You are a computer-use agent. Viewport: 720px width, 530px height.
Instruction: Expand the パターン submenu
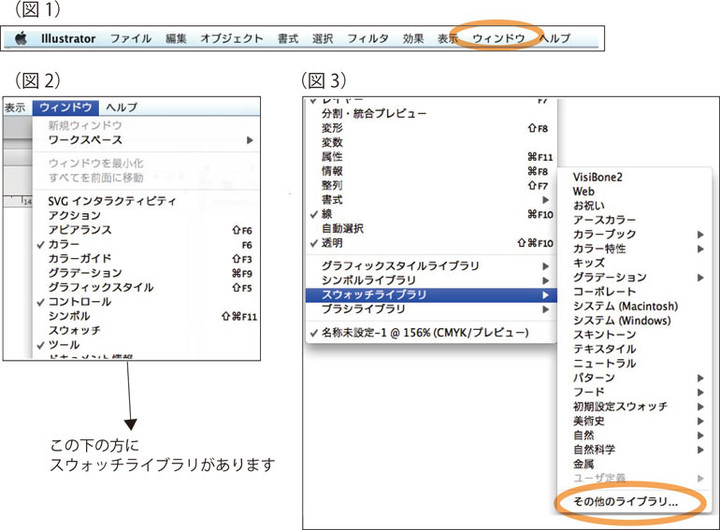coord(634,378)
